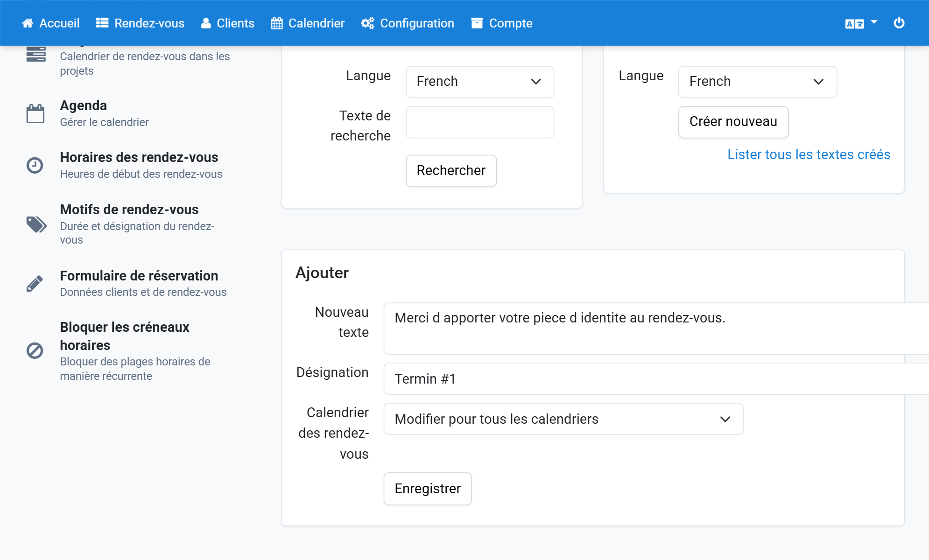The image size is (929, 560).
Task: Click the gears icon beside Configuration
Action: (x=367, y=23)
